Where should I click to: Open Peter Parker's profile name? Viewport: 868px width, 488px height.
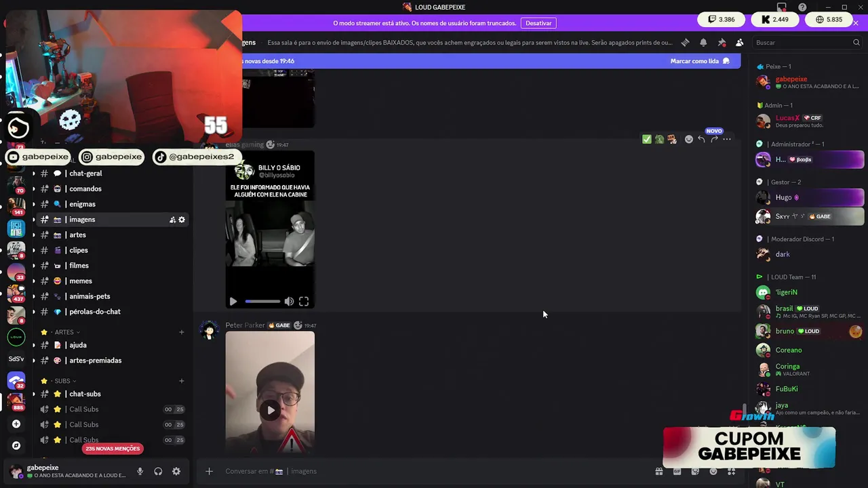pyautogui.click(x=245, y=325)
